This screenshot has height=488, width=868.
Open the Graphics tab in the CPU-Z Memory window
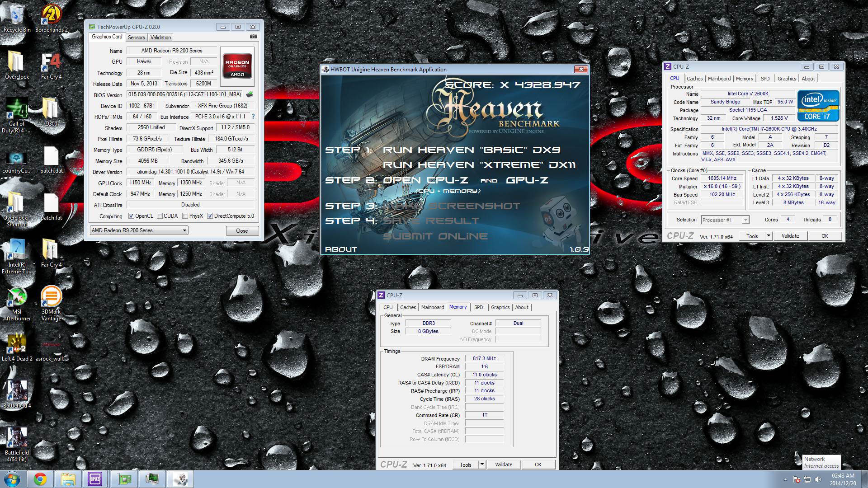coord(500,307)
